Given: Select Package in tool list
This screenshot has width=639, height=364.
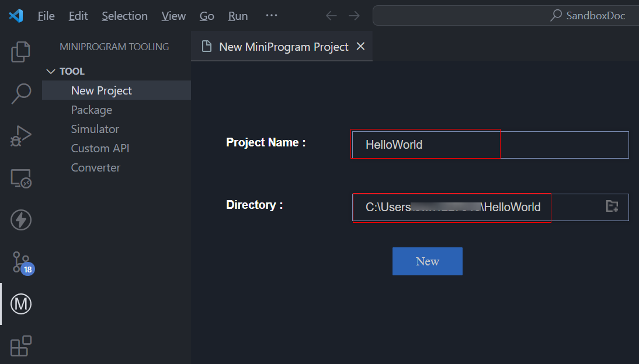Looking at the screenshot, I should 117,110.
